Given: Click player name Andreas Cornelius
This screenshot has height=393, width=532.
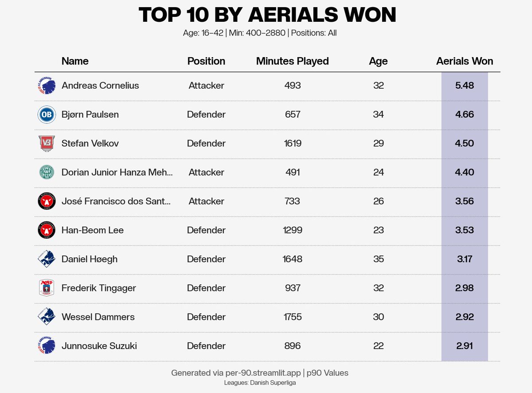Looking at the screenshot, I should (x=100, y=86).
